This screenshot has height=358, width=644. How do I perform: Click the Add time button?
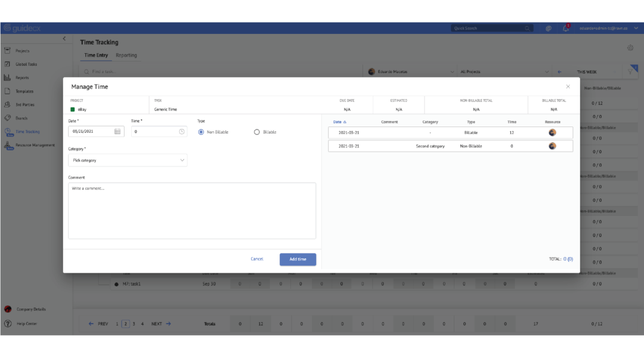click(x=298, y=259)
